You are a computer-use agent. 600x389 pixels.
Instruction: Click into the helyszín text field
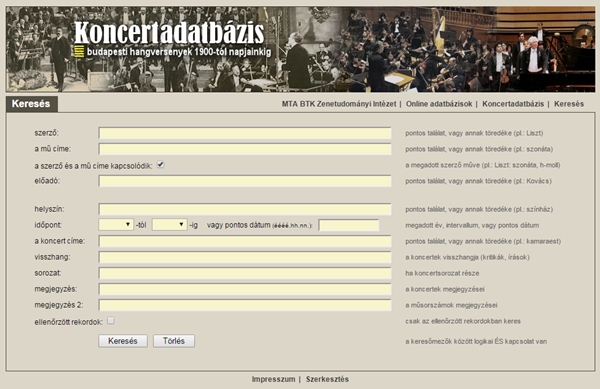coord(245,209)
